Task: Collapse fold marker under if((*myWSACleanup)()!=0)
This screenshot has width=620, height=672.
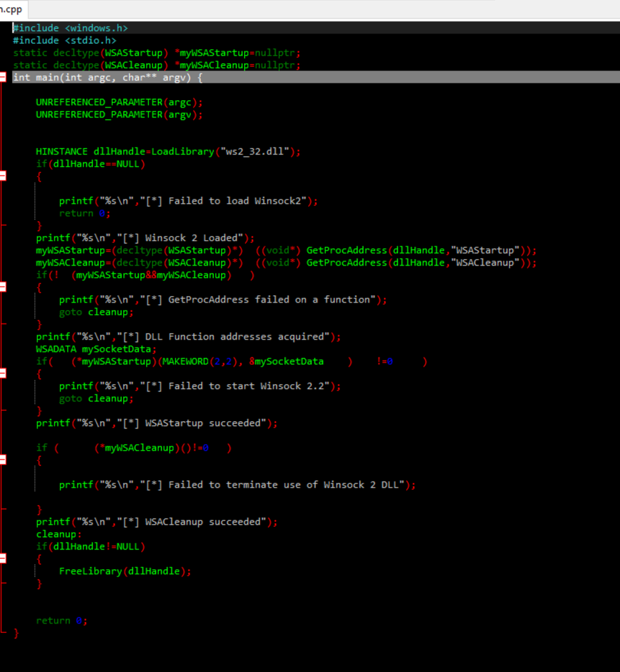Action: pos(3,460)
